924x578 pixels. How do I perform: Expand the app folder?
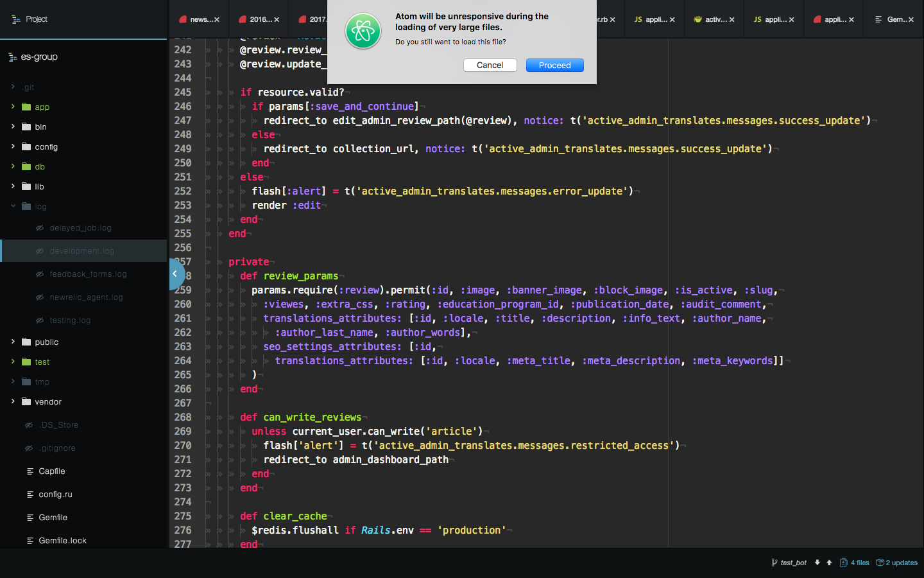13,107
